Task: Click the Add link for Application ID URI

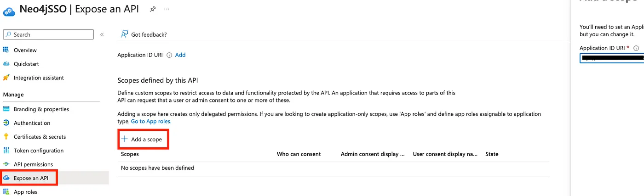Action: coord(180,55)
